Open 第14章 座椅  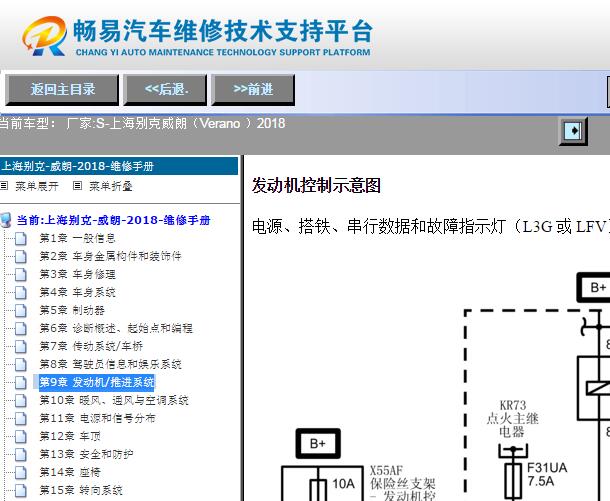click(x=70, y=472)
